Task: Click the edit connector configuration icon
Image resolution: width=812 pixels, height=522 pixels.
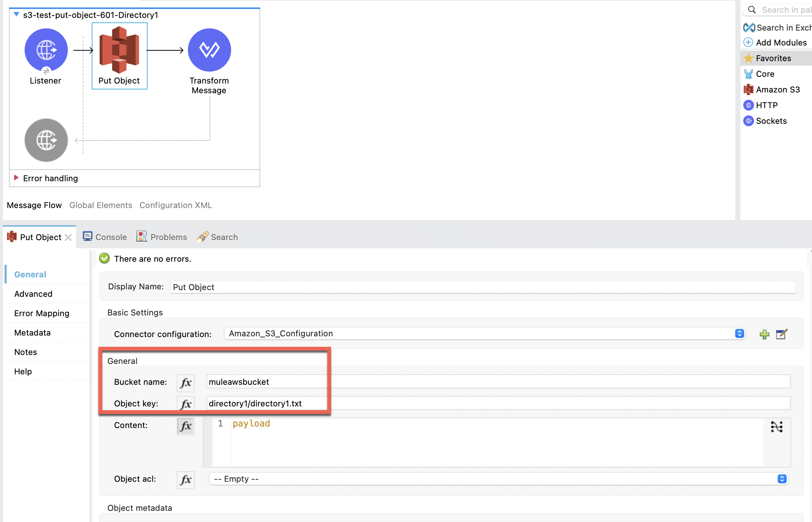Action: coord(781,334)
